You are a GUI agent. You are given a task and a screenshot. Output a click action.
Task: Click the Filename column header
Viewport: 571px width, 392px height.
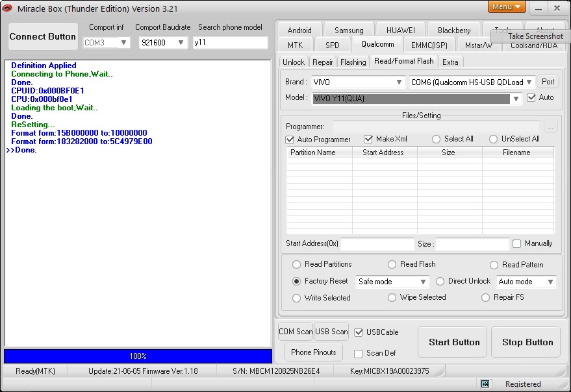tap(518, 153)
